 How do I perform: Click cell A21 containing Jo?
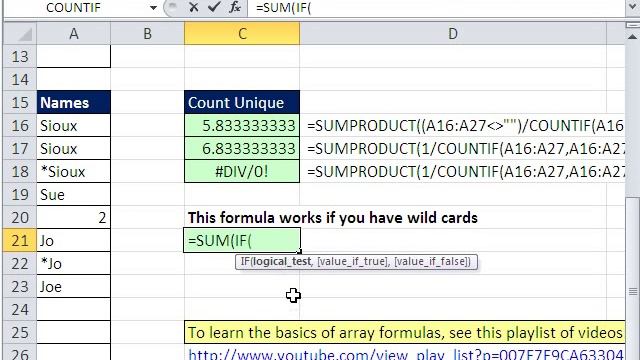(x=73, y=240)
